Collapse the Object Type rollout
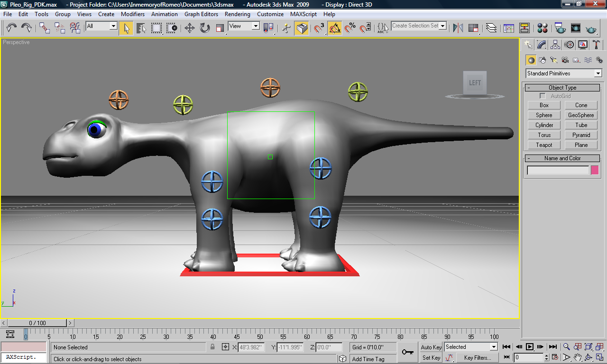Screen dimensions: 607x364 562,88
